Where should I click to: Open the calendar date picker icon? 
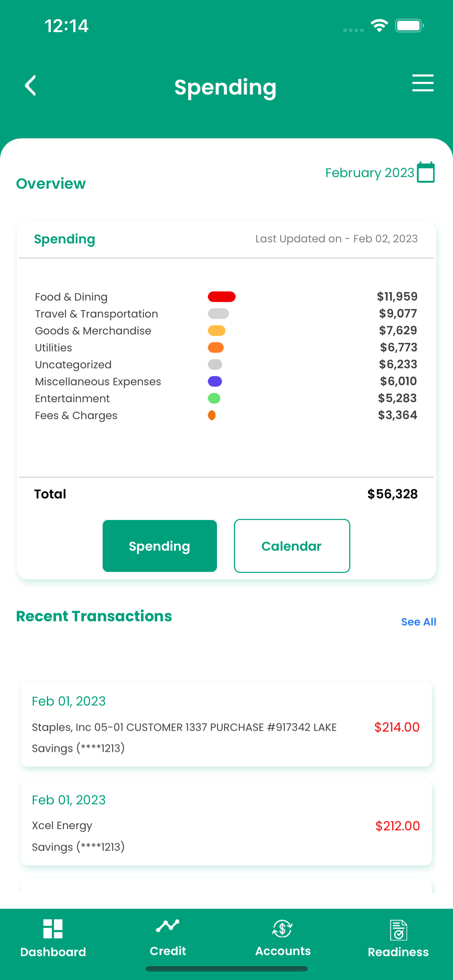[425, 173]
